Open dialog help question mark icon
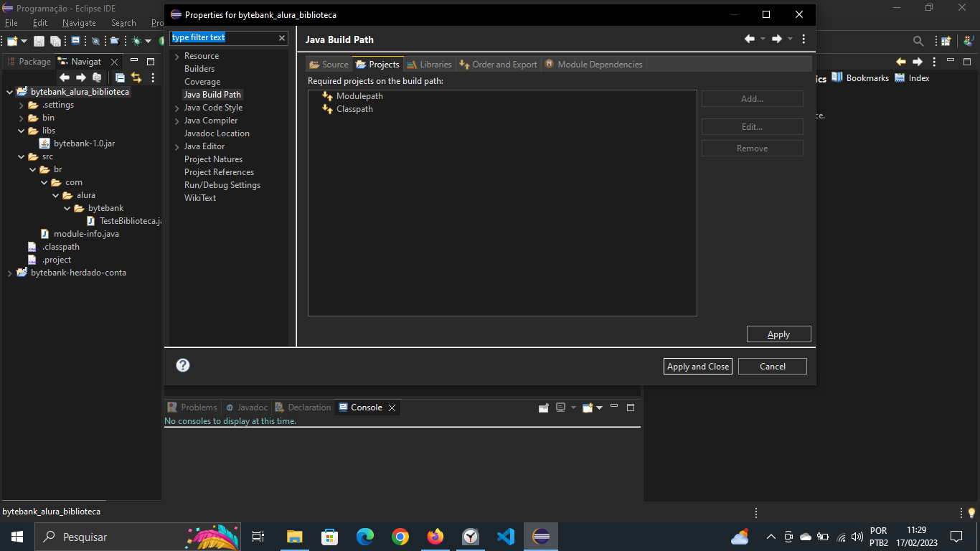The image size is (980, 551). click(x=183, y=365)
